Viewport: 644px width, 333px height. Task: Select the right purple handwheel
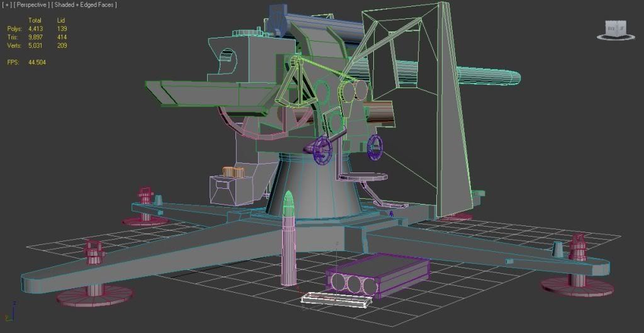[x=375, y=145]
